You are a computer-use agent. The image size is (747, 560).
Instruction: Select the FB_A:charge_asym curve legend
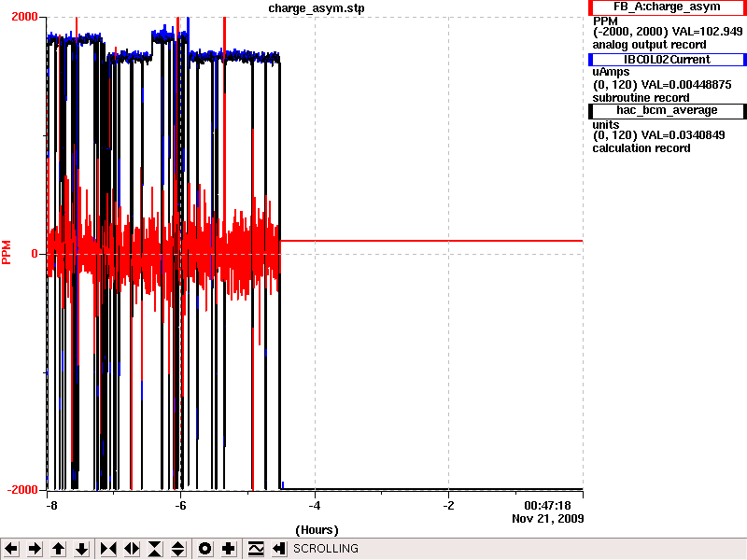(667, 7)
